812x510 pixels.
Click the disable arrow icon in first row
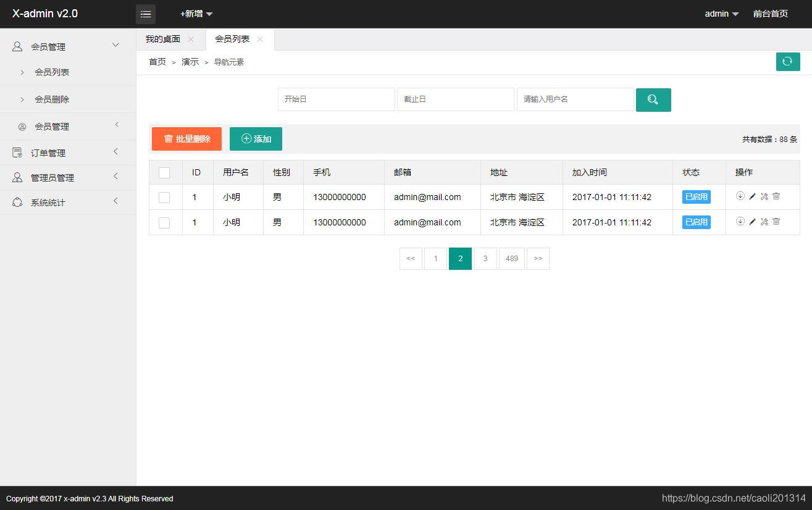tap(740, 196)
